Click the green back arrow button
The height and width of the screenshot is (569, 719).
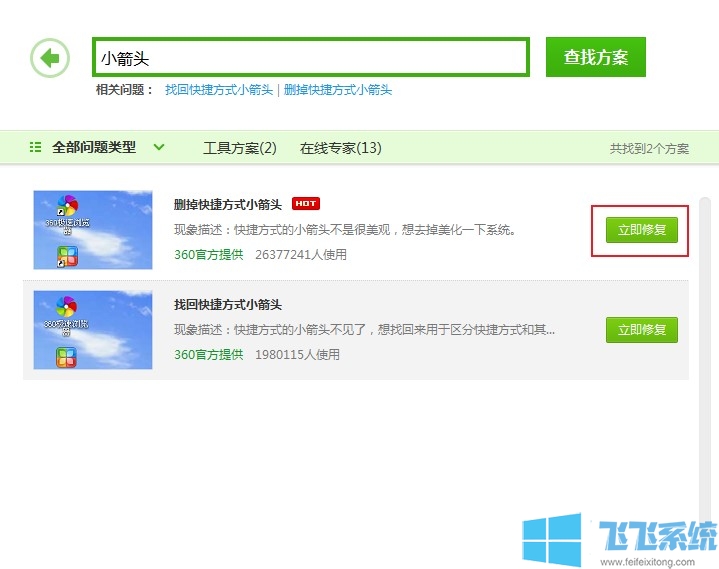[50, 58]
